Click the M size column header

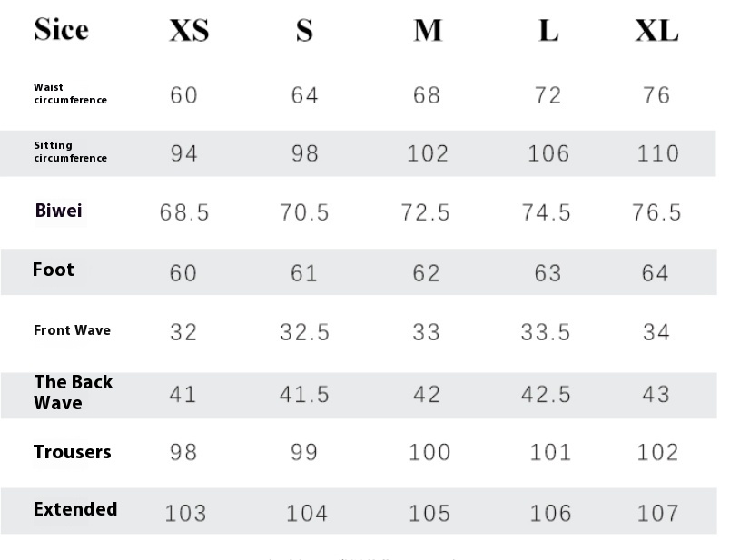pos(428,32)
